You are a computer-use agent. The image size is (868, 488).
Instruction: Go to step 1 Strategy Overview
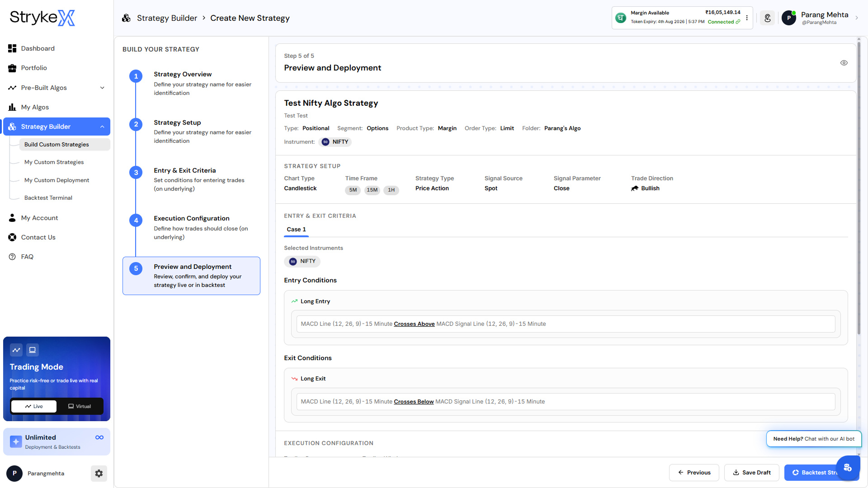tap(192, 84)
